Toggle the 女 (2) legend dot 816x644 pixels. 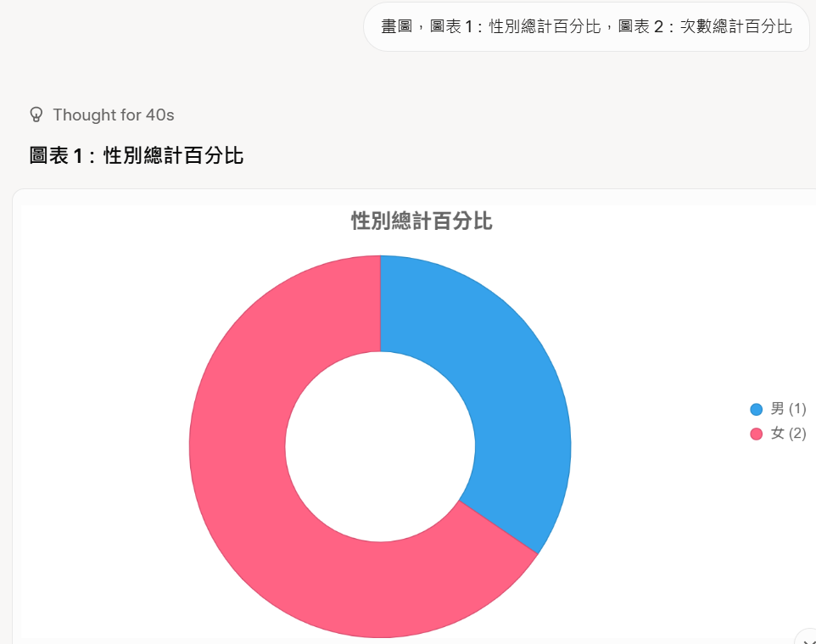(x=757, y=434)
